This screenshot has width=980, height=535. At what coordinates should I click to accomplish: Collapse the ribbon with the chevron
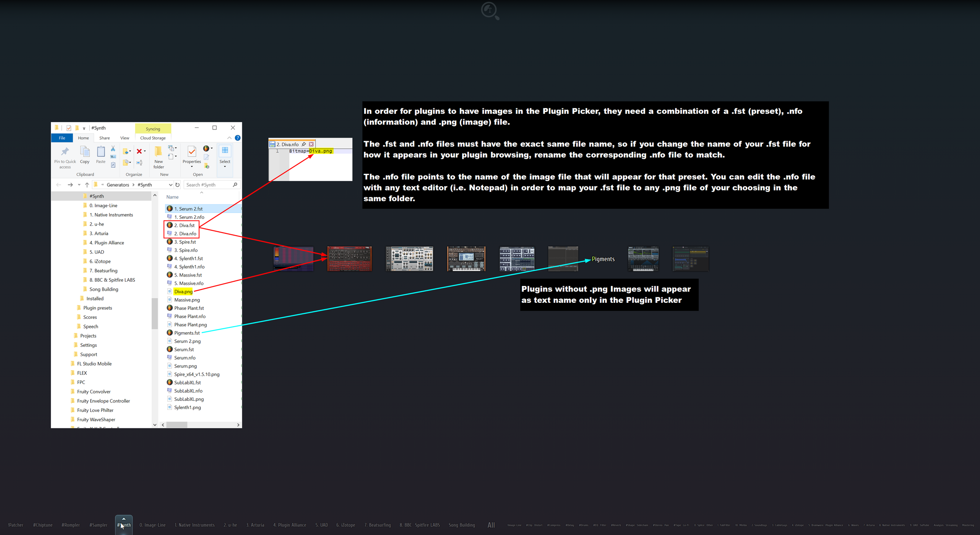[229, 138]
